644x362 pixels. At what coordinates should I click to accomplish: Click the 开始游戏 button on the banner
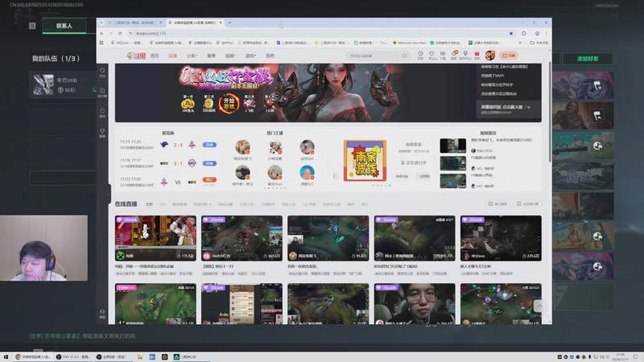229,104
